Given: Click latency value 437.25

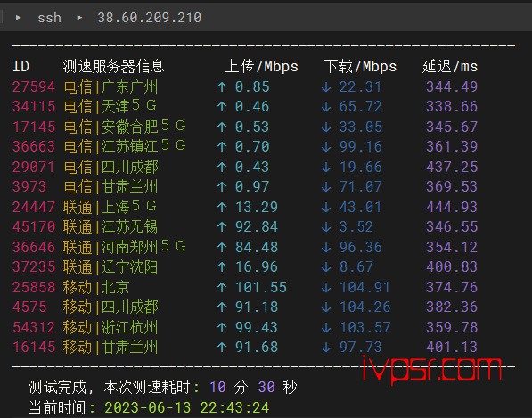Looking at the screenshot, I should [452, 167].
